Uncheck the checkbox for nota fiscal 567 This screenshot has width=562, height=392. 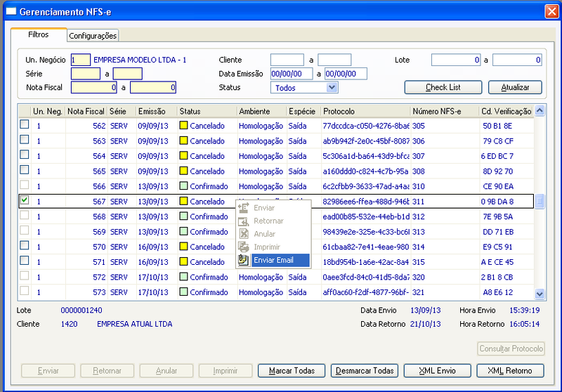pos(25,200)
